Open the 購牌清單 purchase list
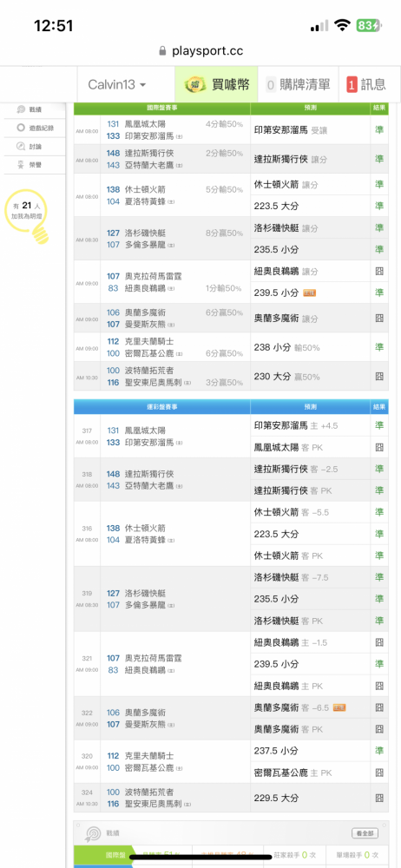Screen dimensions: 401x868 [x=298, y=85]
